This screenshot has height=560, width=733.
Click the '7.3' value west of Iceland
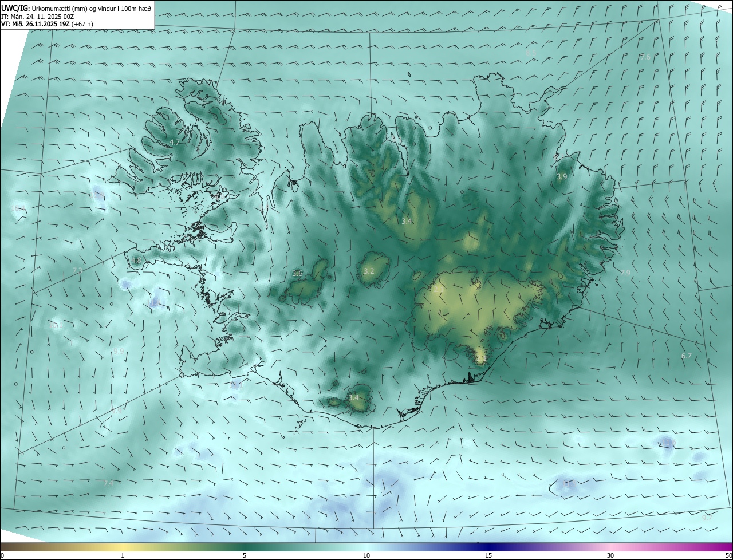(78, 270)
